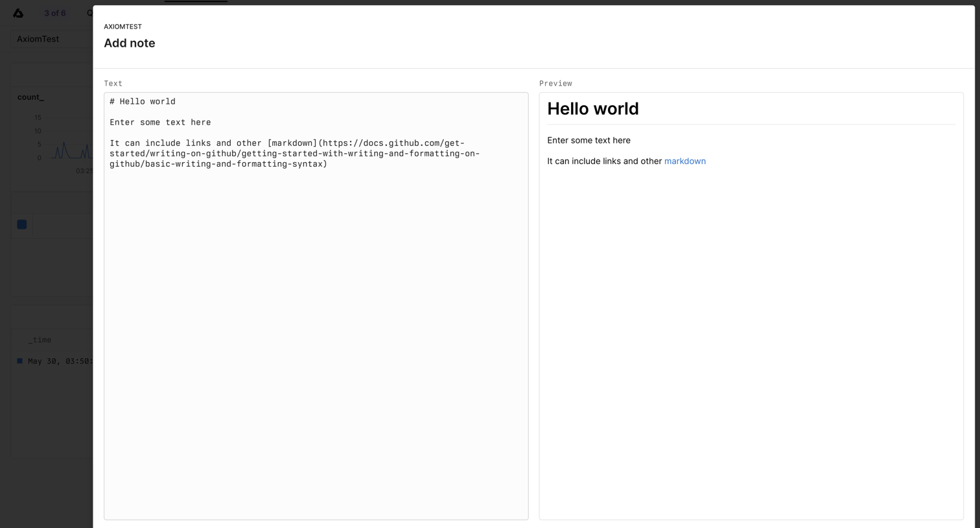Focus the Text editor field of the note

[316, 306]
